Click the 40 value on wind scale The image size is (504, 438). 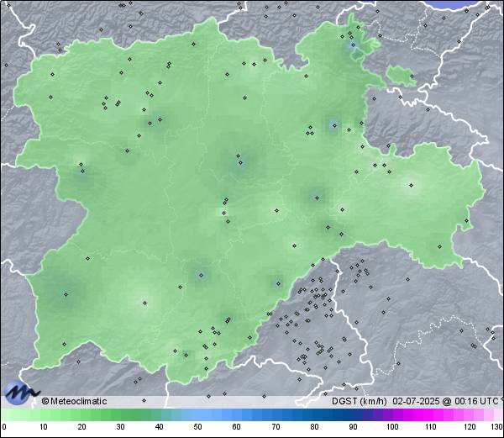pos(159,427)
